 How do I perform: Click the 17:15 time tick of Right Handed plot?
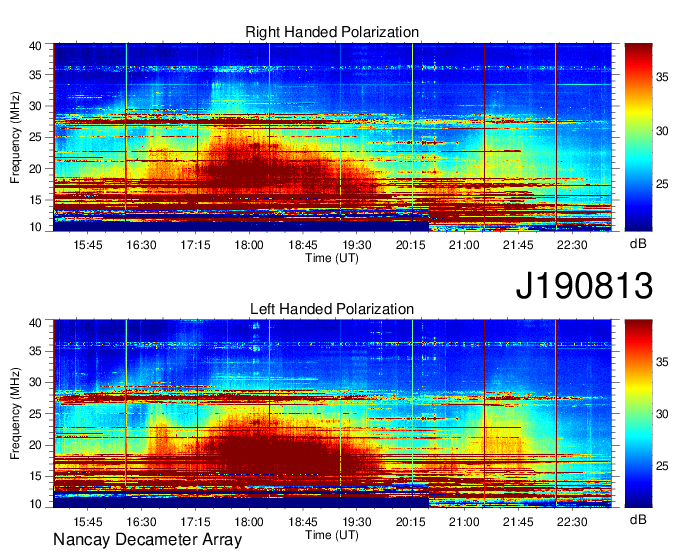pyautogui.click(x=195, y=245)
